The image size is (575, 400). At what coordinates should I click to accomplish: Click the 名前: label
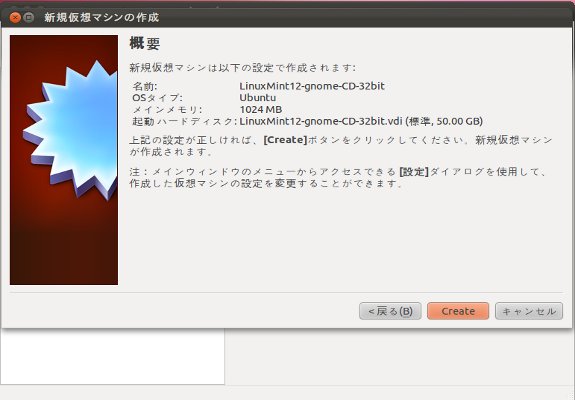[x=144, y=87]
